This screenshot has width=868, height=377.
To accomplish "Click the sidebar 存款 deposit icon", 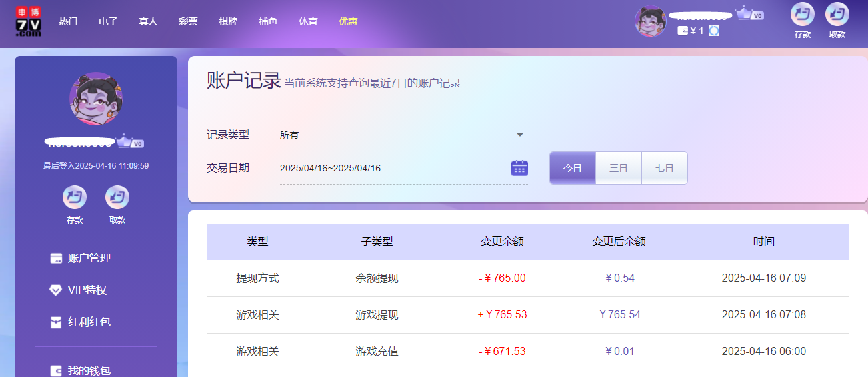I will click(x=75, y=198).
